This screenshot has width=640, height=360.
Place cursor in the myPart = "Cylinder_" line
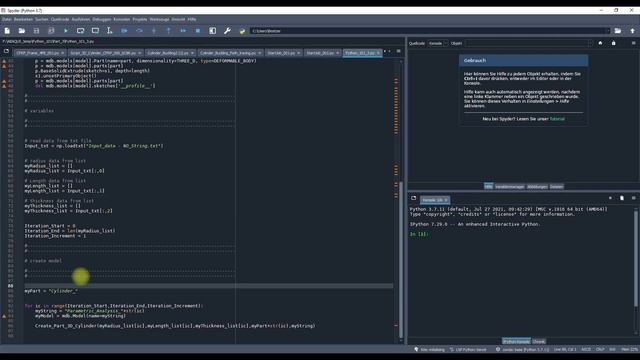[51, 291]
